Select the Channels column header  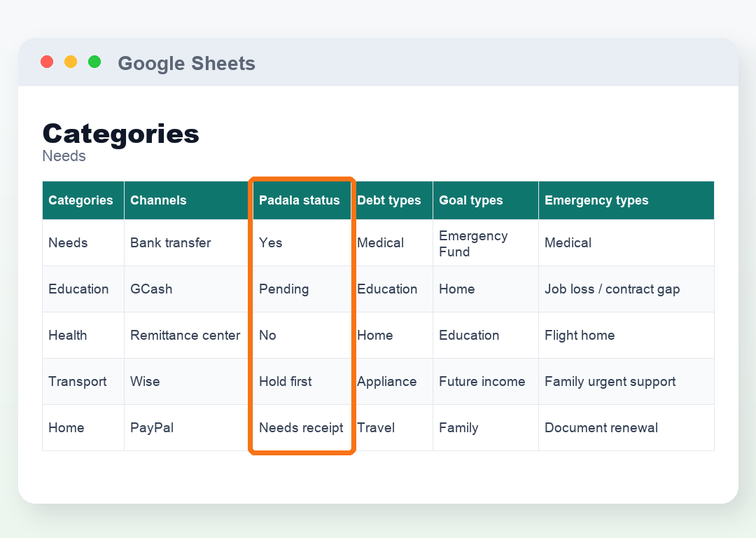[188, 200]
